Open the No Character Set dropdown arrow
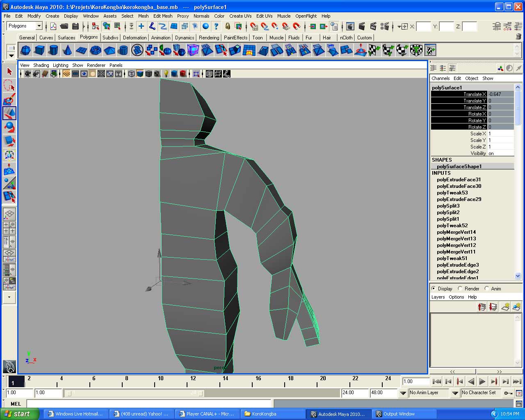 455,393
